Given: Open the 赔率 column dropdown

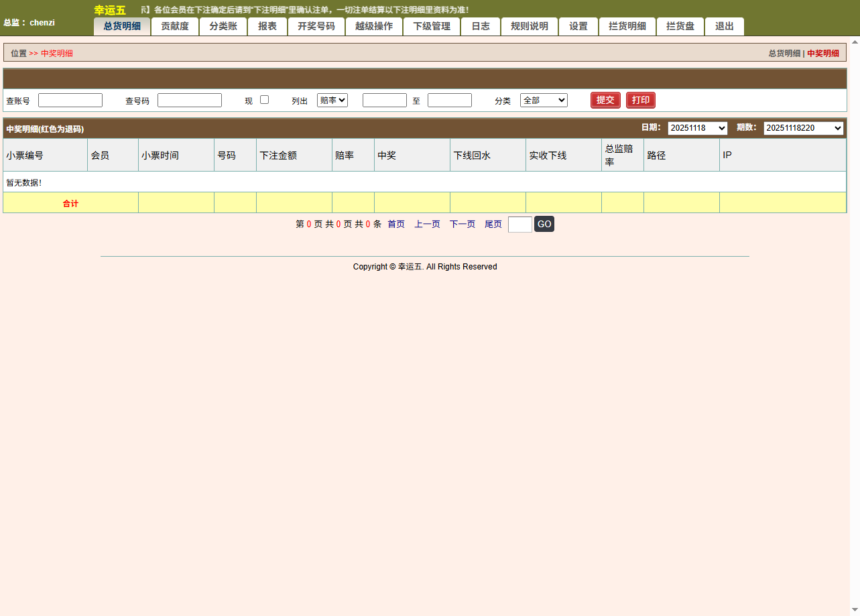Looking at the screenshot, I should [x=332, y=100].
